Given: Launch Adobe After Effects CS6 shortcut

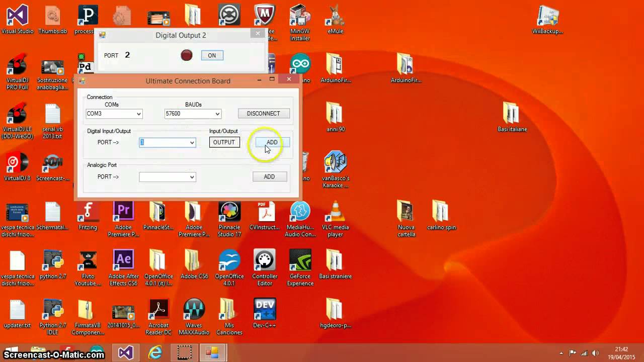Looking at the screenshot, I should (123, 268).
